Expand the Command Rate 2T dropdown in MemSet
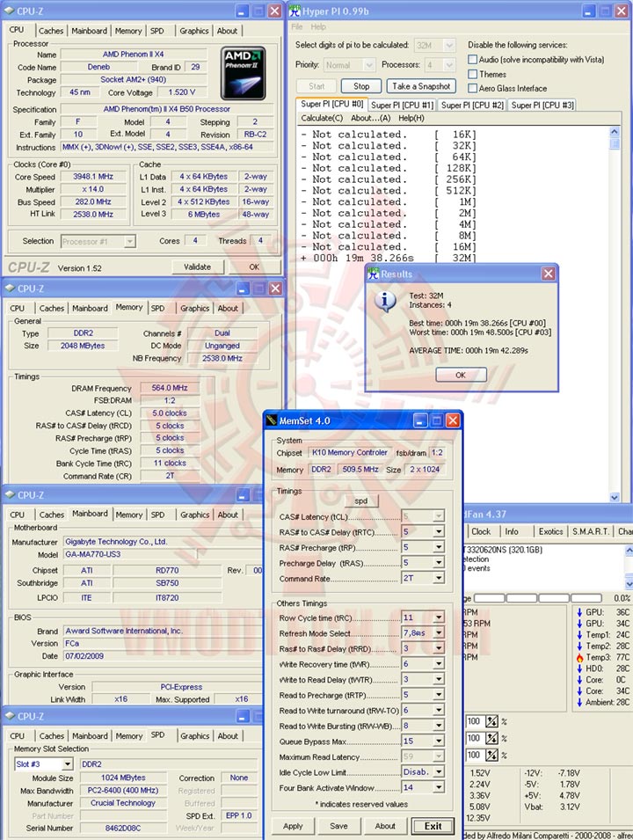 439,578
